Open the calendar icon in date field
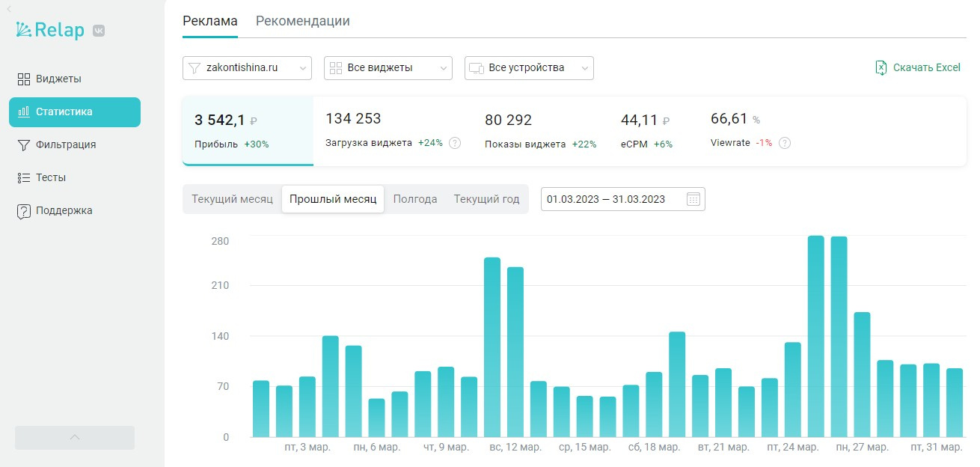The height and width of the screenshot is (467, 980). pos(693,199)
